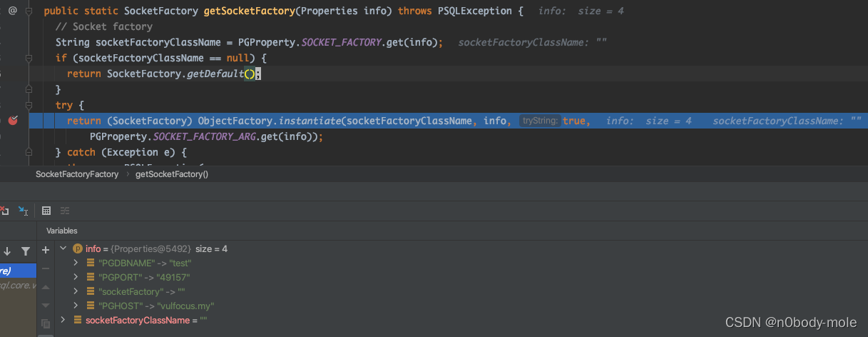
Task: Expand the socketFactoryClassName variable
Action: [x=63, y=320]
